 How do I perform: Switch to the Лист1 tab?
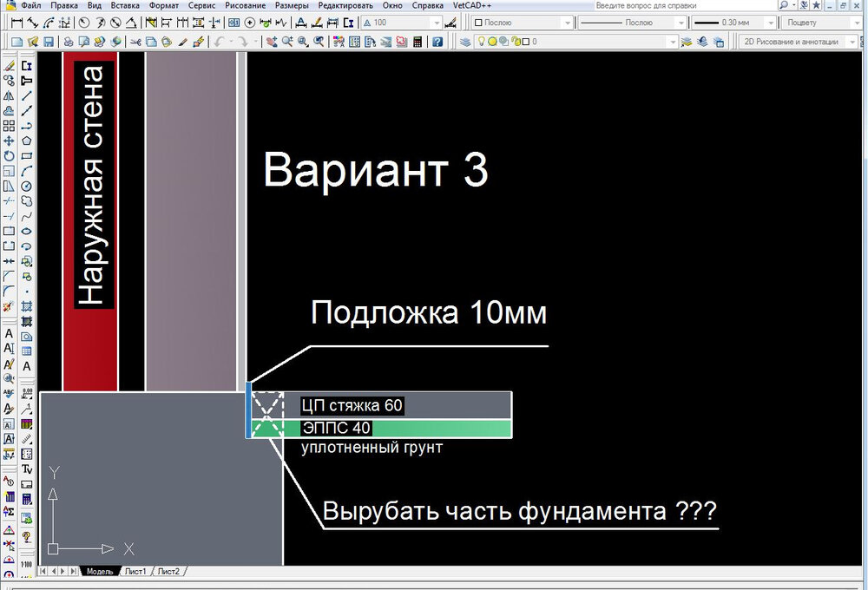[x=136, y=571]
